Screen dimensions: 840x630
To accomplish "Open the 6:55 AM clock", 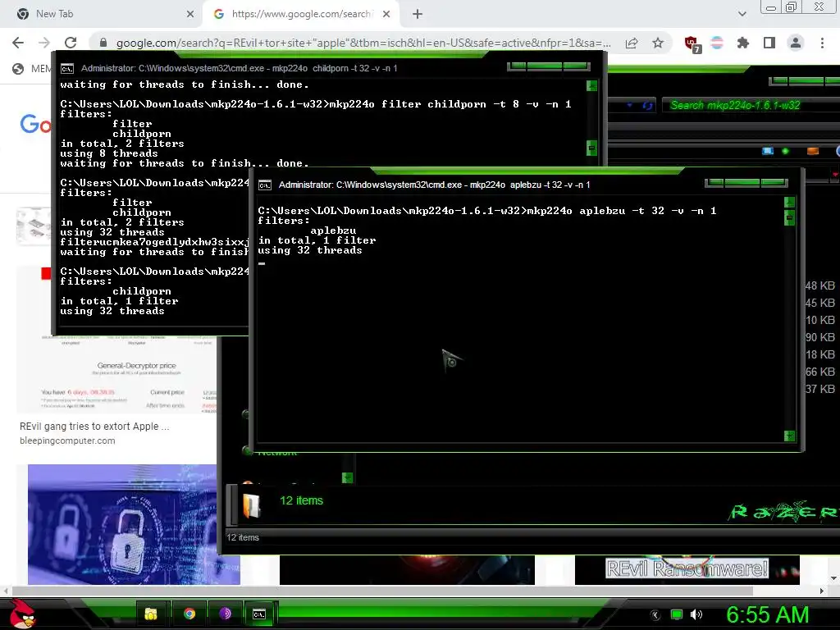I will point(767,615).
